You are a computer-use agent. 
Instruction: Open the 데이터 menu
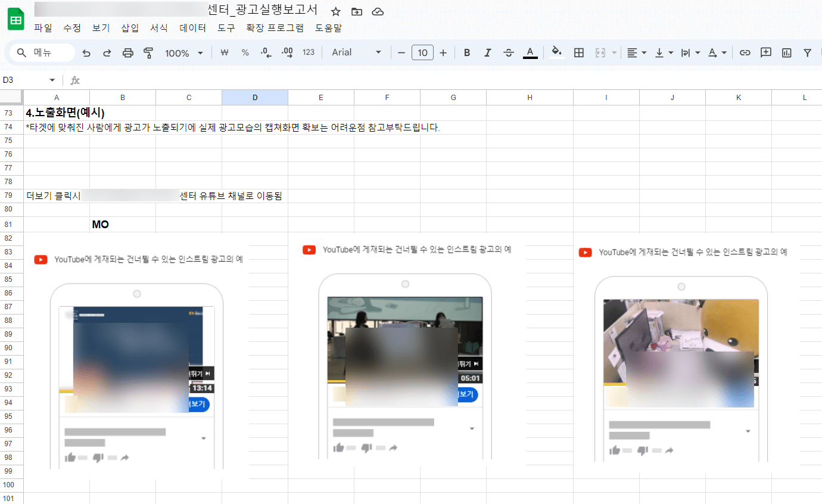click(x=192, y=27)
